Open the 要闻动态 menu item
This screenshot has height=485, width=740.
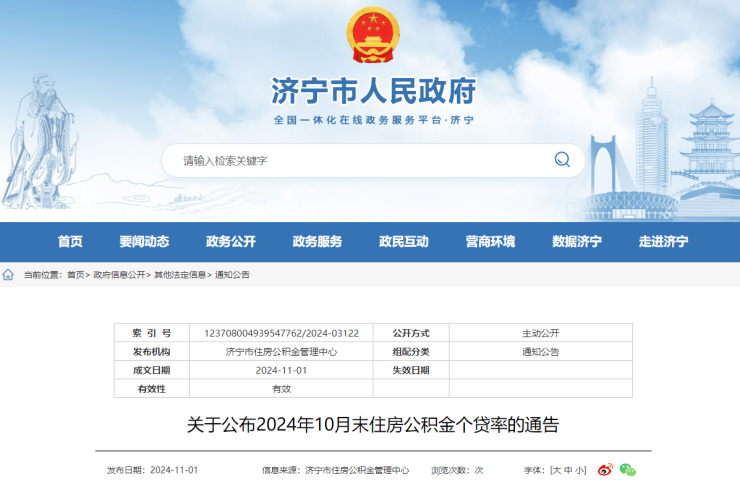tap(144, 241)
